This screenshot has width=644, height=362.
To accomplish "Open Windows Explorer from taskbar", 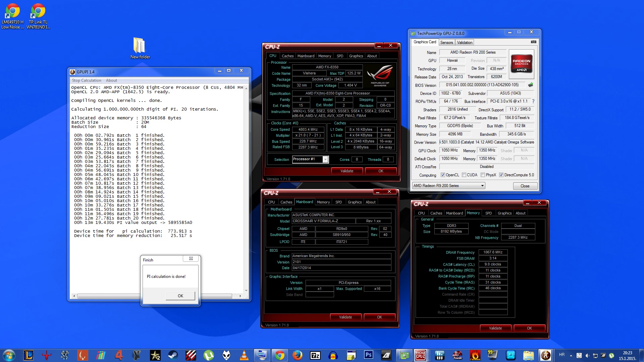I will [x=528, y=355].
